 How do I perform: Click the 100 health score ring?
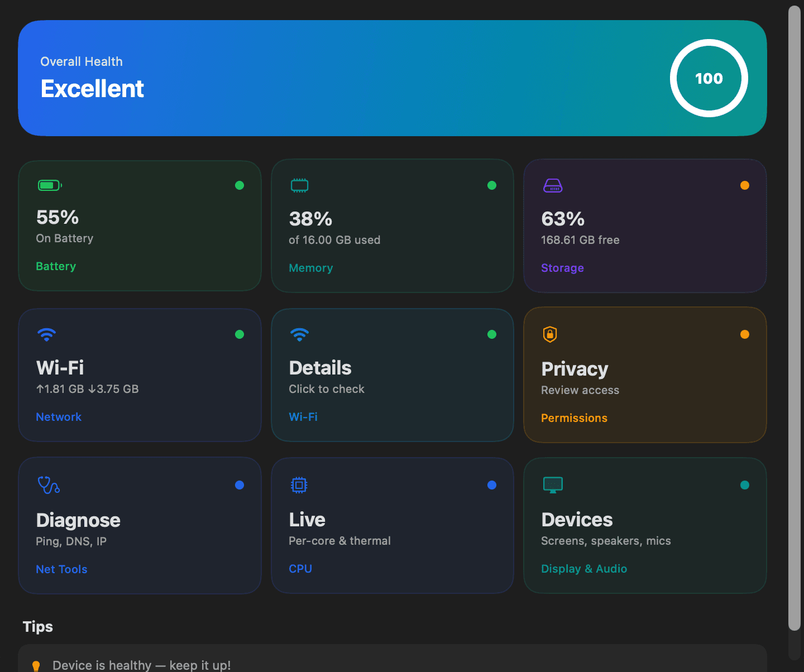[709, 78]
